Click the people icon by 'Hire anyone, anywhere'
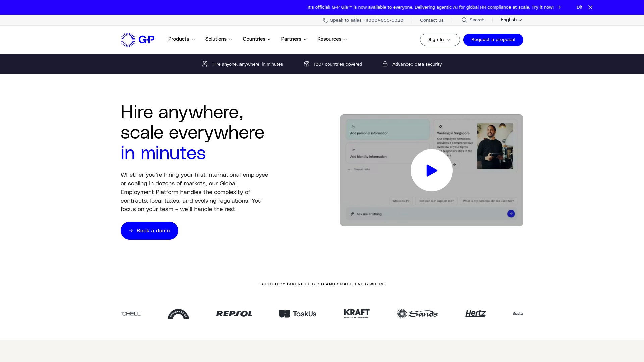 coord(205,64)
